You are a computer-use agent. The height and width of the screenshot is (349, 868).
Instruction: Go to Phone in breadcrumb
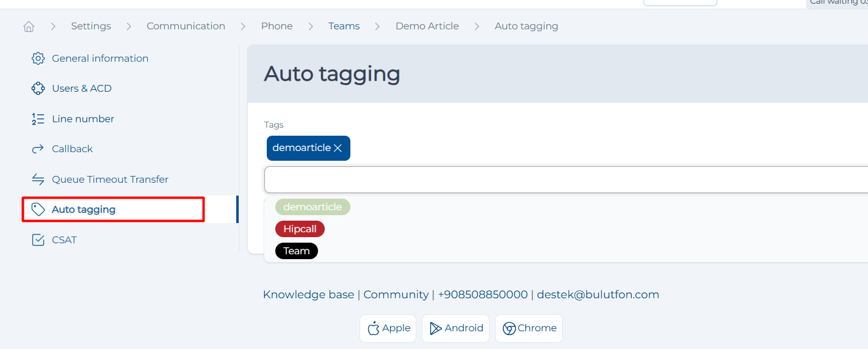click(277, 26)
